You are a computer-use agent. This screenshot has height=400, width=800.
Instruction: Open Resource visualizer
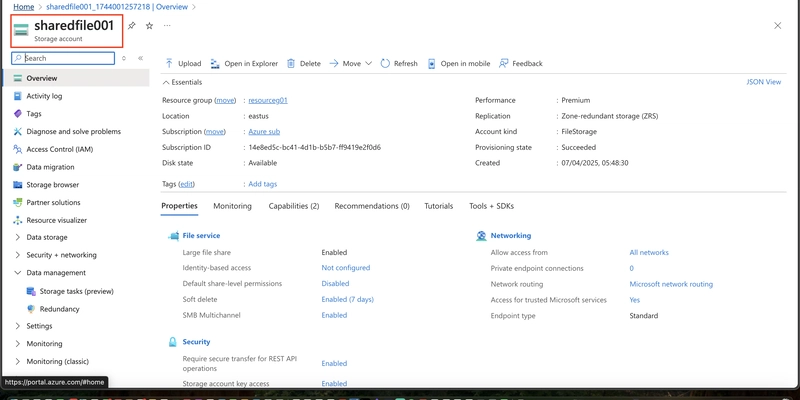click(x=56, y=220)
